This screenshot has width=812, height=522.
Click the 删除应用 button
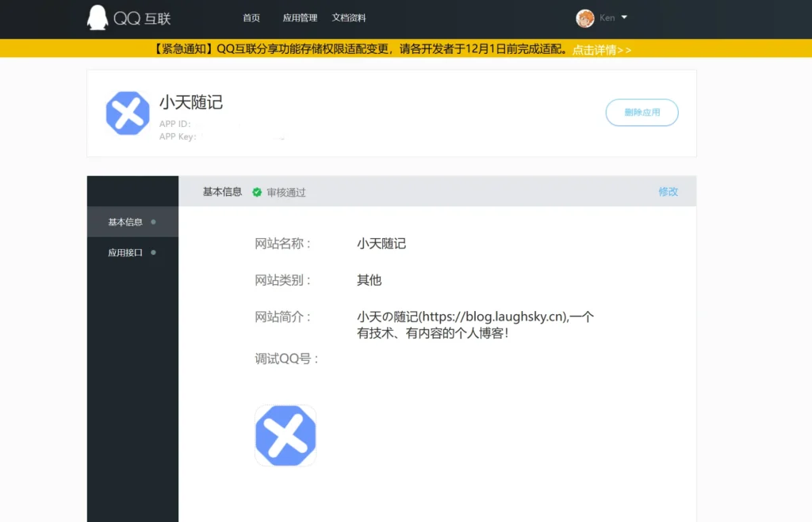[642, 113]
